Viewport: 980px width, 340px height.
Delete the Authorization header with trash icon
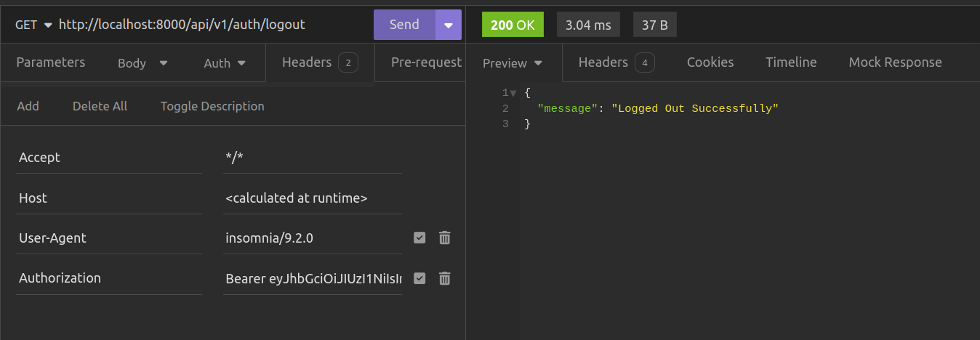point(445,278)
